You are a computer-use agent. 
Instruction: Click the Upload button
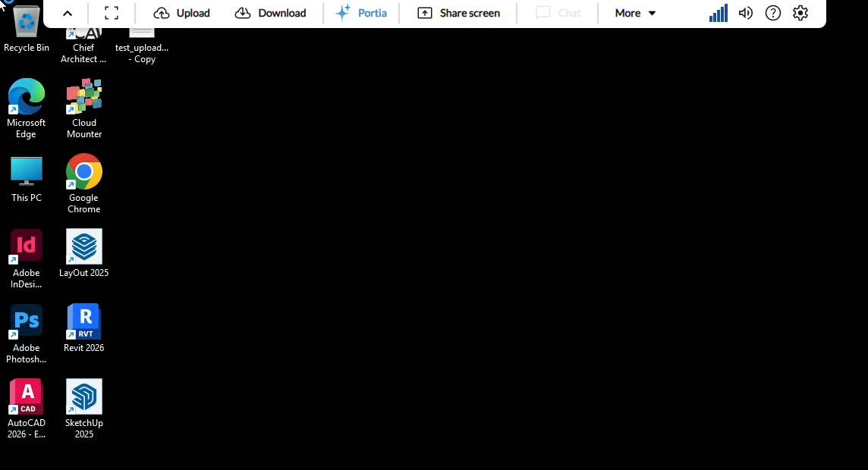click(x=181, y=14)
